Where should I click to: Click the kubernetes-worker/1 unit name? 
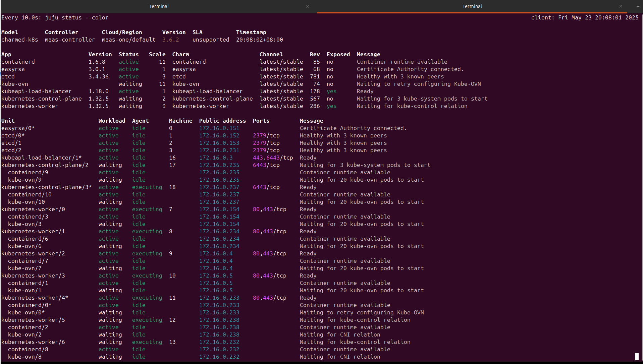pyautogui.click(x=33, y=231)
